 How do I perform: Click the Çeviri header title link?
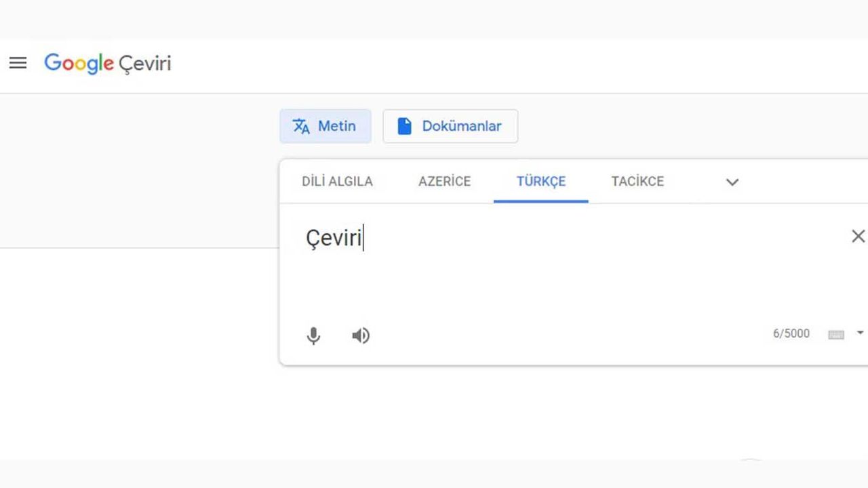(x=145, y=64)
